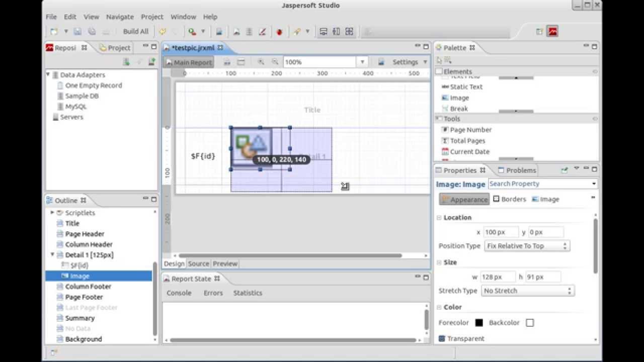Screen dimensions: 644x362
Task: Select Static Text palette element
Action: pos(462,87)
